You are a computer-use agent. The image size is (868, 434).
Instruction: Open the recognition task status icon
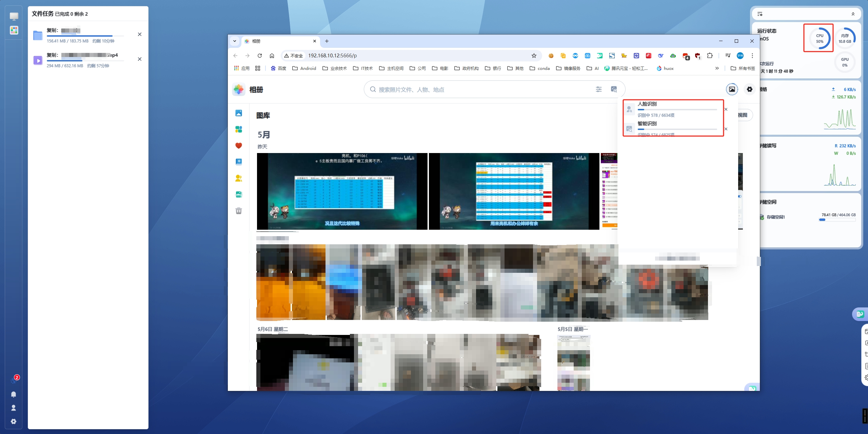732,89
